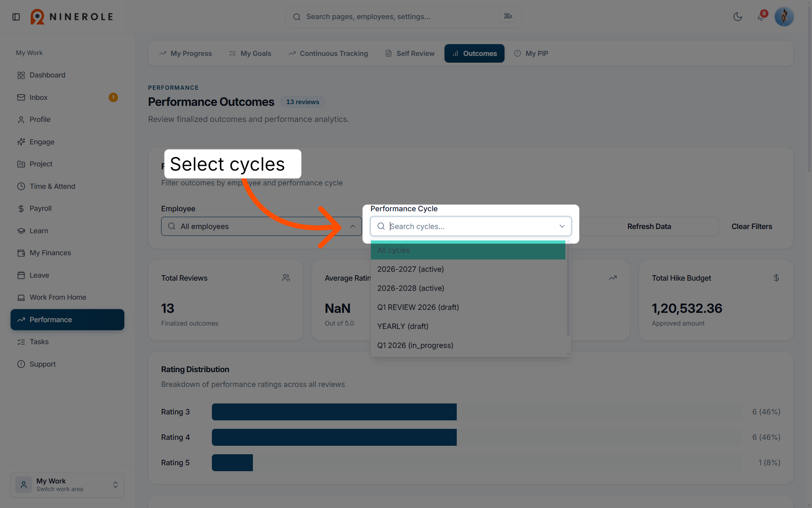The height and width of the screenshot is (508, 812).
Task: Open My PIP tab
Action: pos(531,53)
